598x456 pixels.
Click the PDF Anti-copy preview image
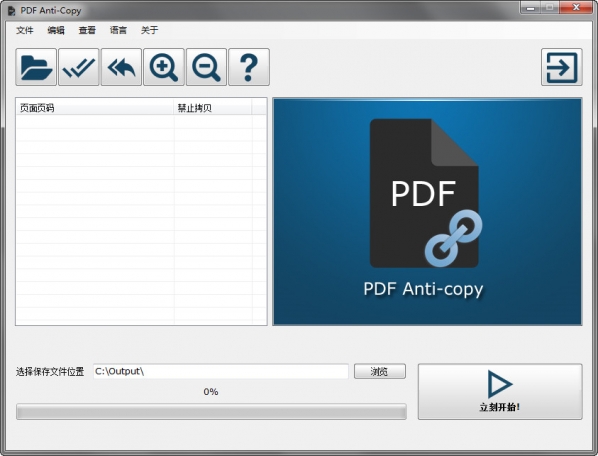point(428,212)
